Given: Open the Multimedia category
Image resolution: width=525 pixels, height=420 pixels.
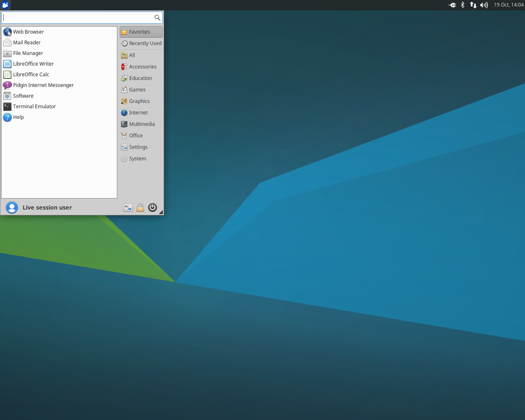Looking at the screenshot, I should tap(141, 124).
